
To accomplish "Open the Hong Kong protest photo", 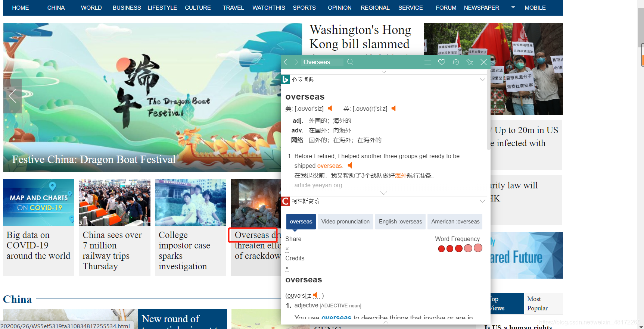I will [526, 69].
